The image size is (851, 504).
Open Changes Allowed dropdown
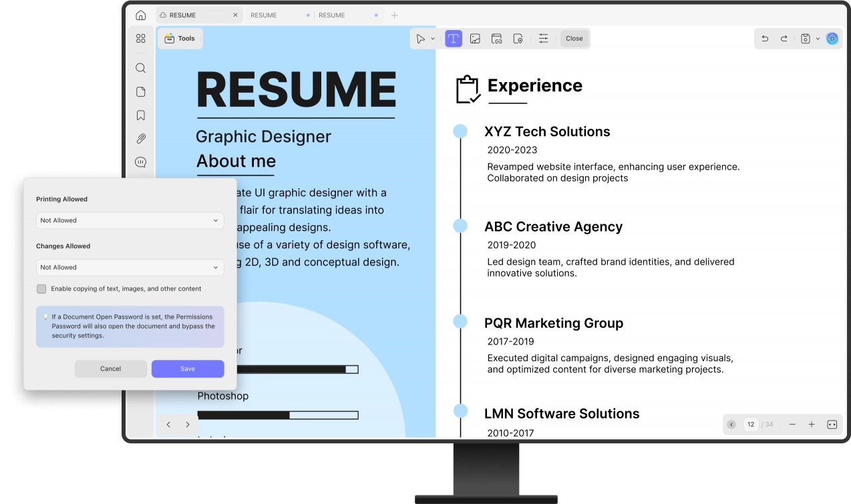coord(130,267)
